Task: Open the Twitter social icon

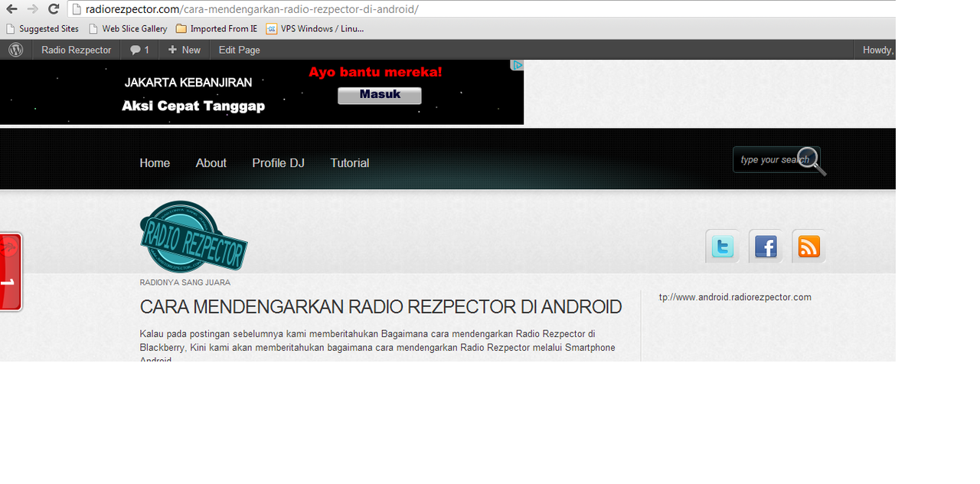Action: pyautogui.click(x=722, y=247)
